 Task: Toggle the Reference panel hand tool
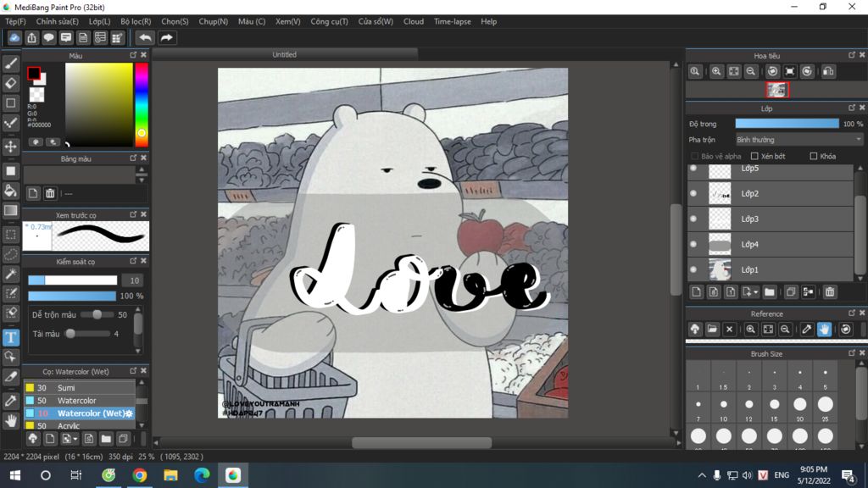824,330
